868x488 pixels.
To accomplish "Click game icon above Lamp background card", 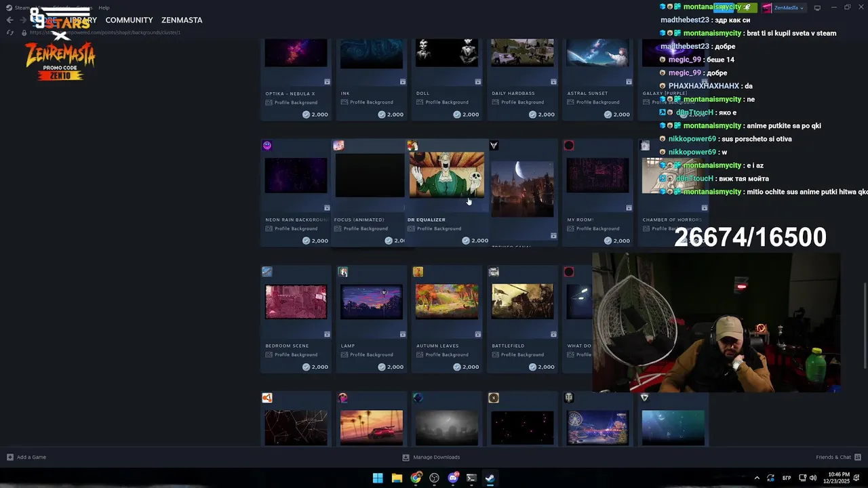I will click(342, 272).
